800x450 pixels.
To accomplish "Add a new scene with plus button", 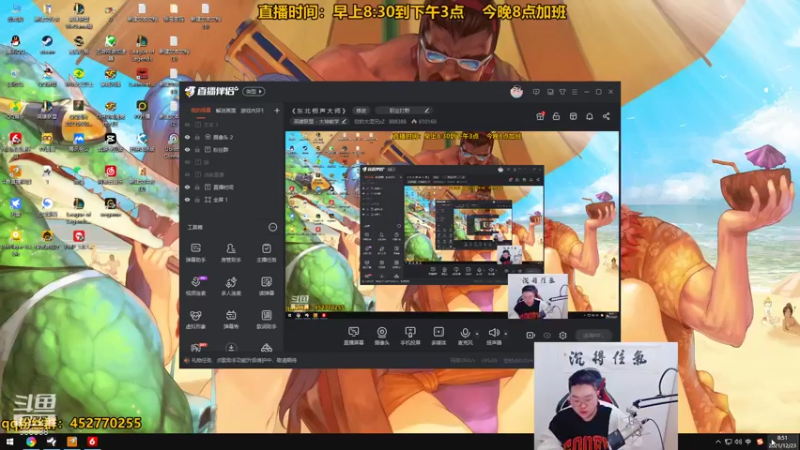I will tap(277, 110).
